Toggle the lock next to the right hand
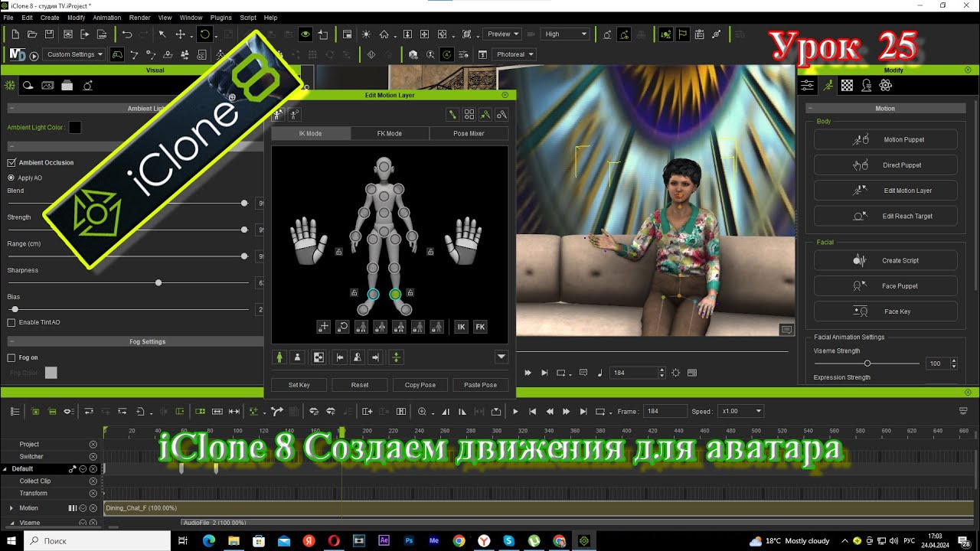The height and width of the screenshot is (551, 980). click(x=430, y=251)
